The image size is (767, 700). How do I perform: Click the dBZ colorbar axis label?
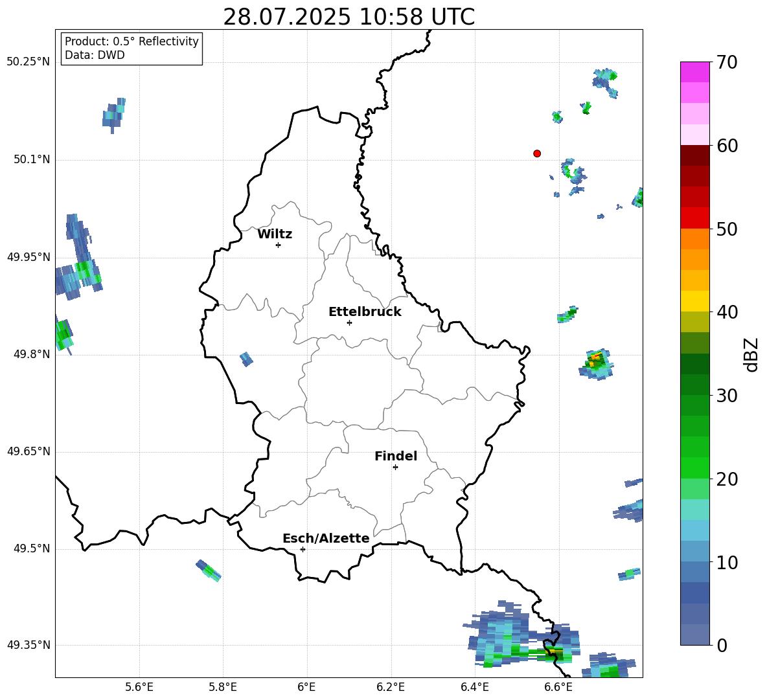752,354
